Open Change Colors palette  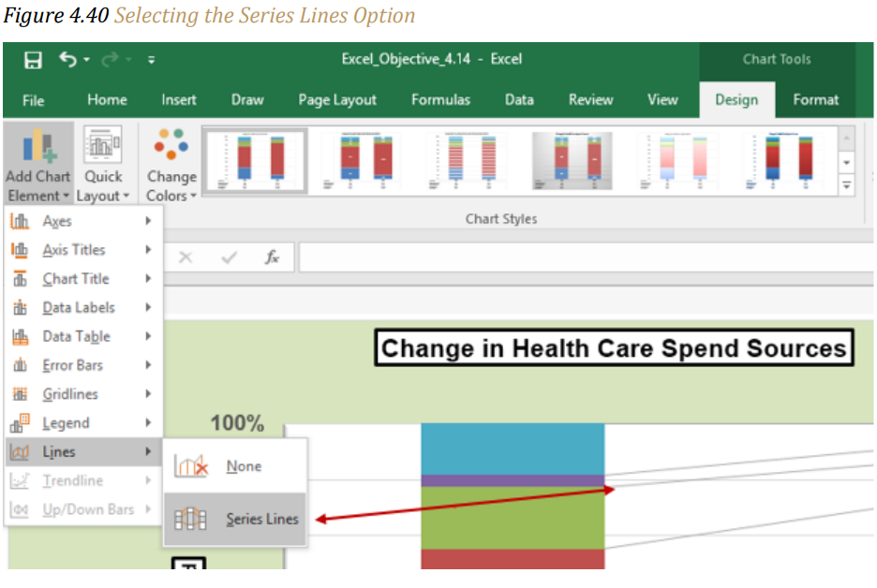(x=171, y=164)
